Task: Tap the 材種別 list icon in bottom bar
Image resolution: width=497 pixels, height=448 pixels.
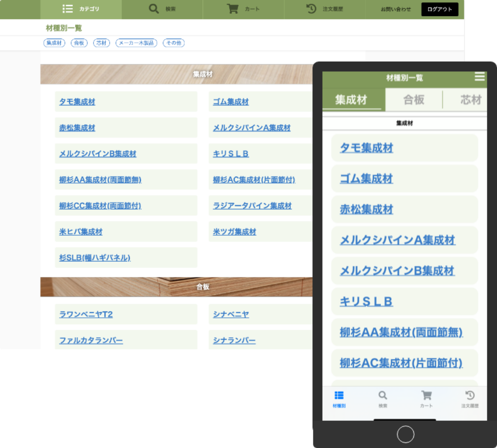Action: click(339, 395)
